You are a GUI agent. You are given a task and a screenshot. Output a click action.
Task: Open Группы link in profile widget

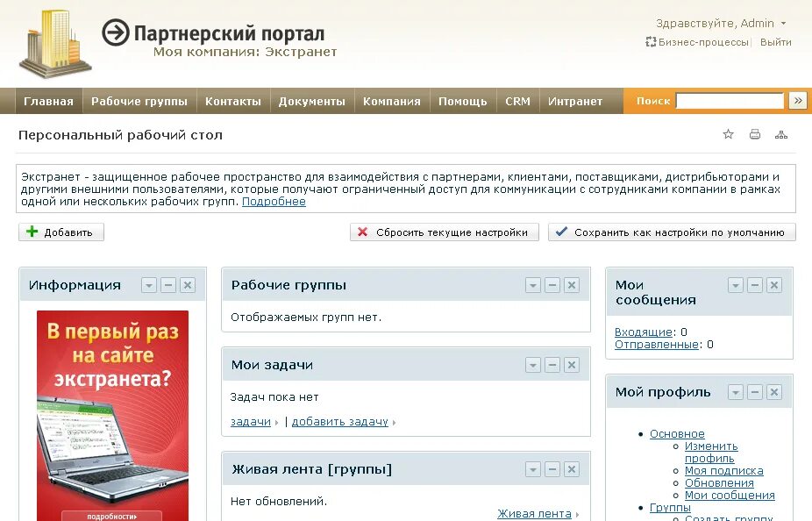coord(670,508)
